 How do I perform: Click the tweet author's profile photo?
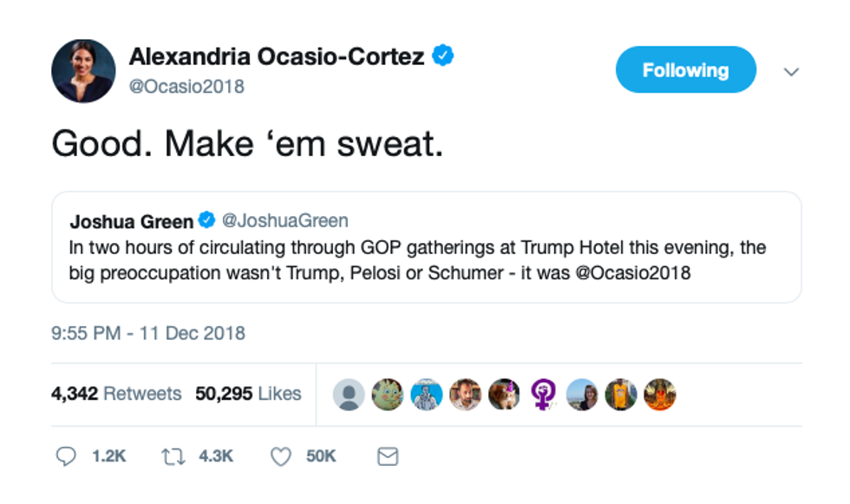pos(82,70)
